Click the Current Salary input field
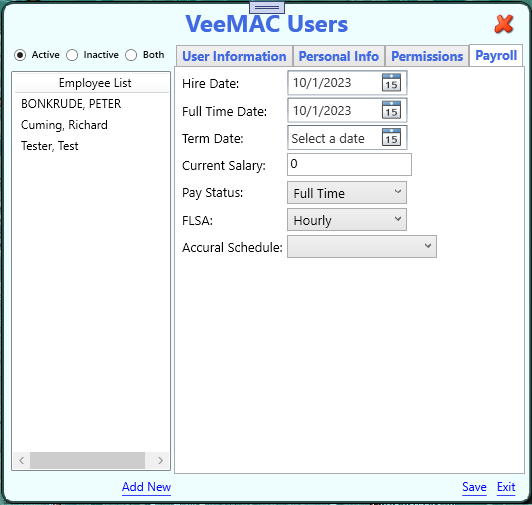 349,164
